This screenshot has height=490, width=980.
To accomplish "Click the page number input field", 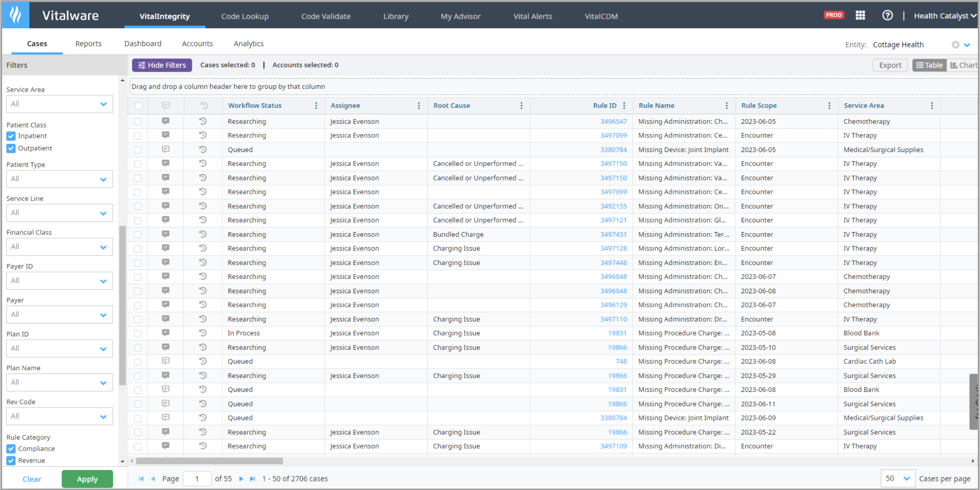I will (x=197, y=478).
